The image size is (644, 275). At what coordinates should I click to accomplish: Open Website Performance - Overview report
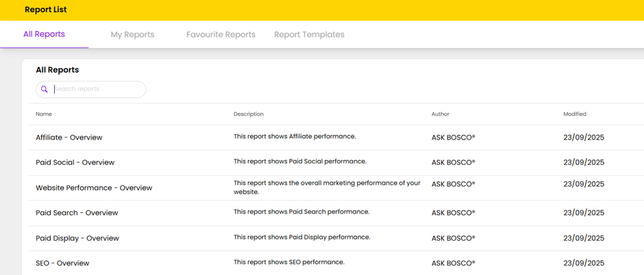pos(94,187)
